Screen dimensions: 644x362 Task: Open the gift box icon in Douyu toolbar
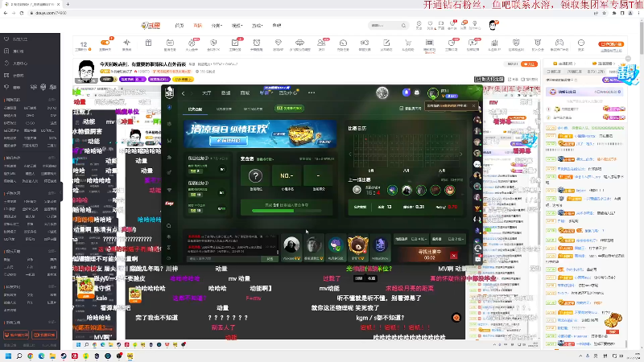pyautogui.click(x=148, y=43)
